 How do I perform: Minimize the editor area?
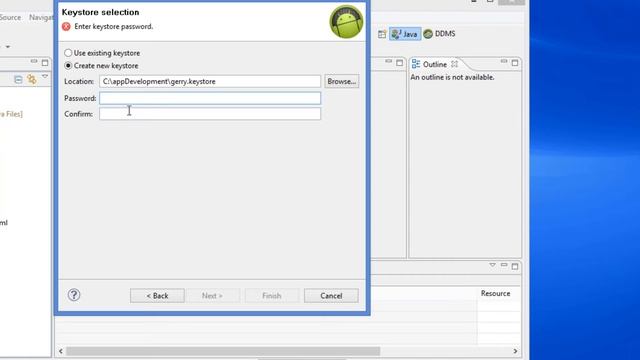pos(388,62)
